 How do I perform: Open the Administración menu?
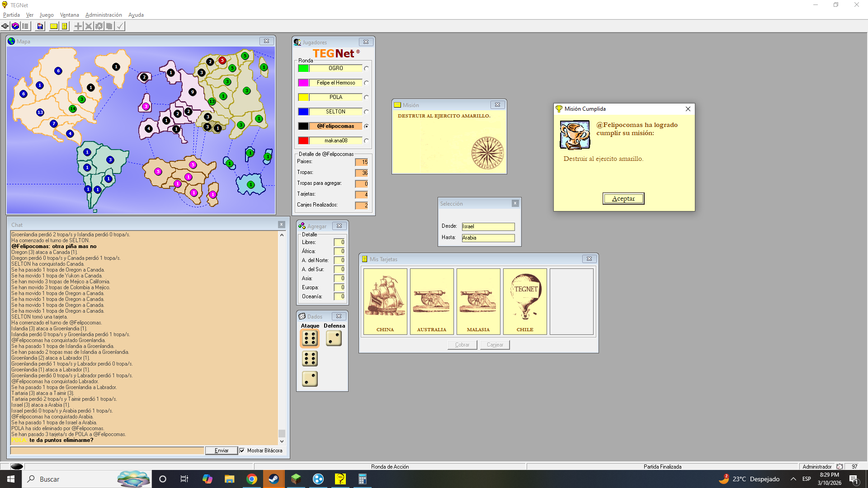(104, 15)
